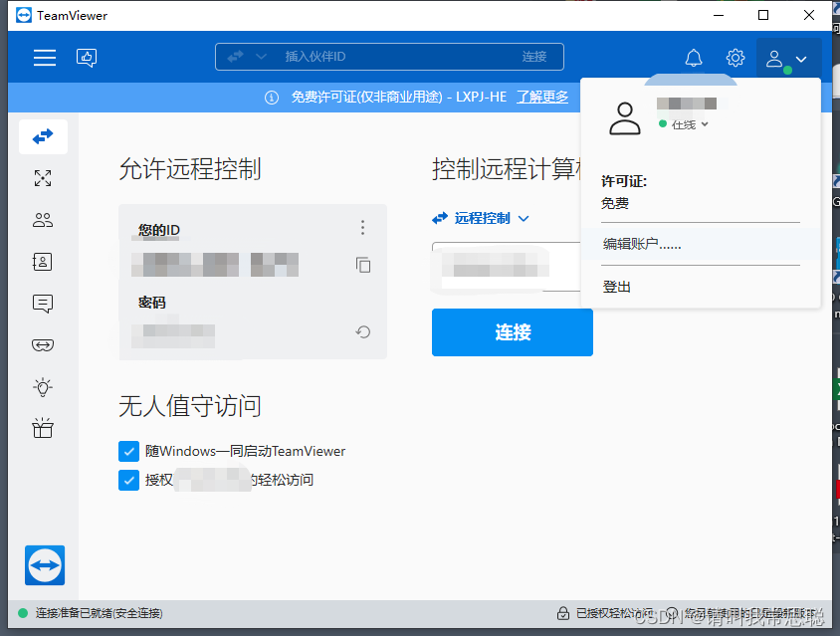This screenshot has height=636, width=840.
Task: Click the account profile icon in header
Action: pos(774,59)
